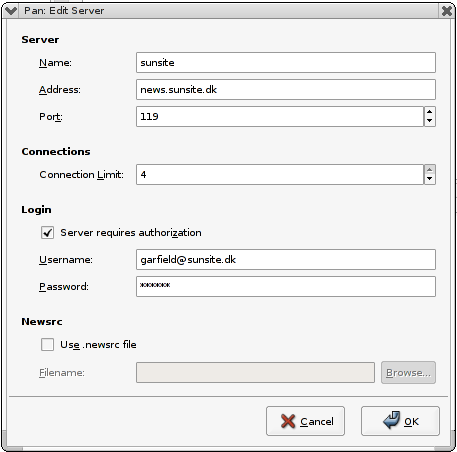Viewport: 457px width, 452px height.
Task: Close the Edit Server dialog with X
Action: 447,11
